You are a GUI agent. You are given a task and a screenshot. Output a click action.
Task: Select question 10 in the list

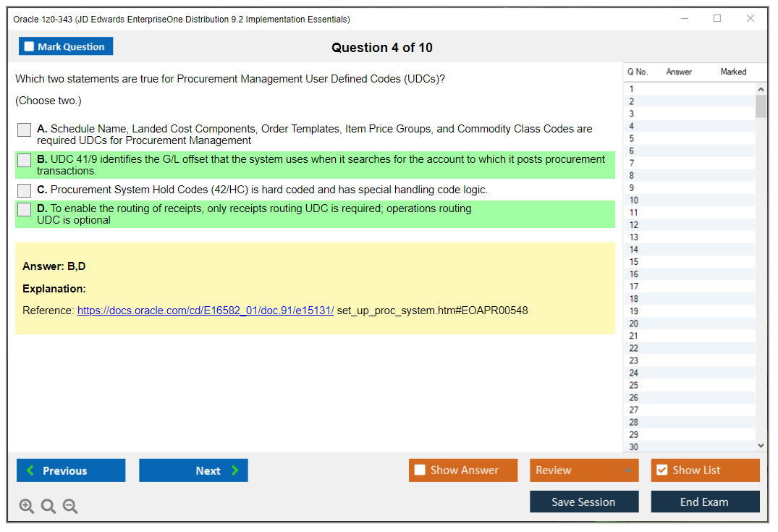634,200
